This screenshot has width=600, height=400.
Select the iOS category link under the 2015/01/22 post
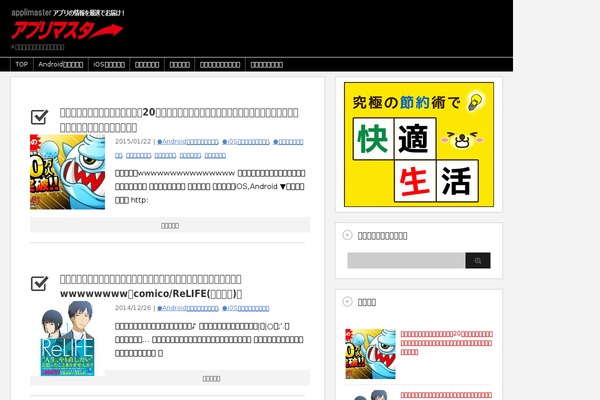[246, 142]
